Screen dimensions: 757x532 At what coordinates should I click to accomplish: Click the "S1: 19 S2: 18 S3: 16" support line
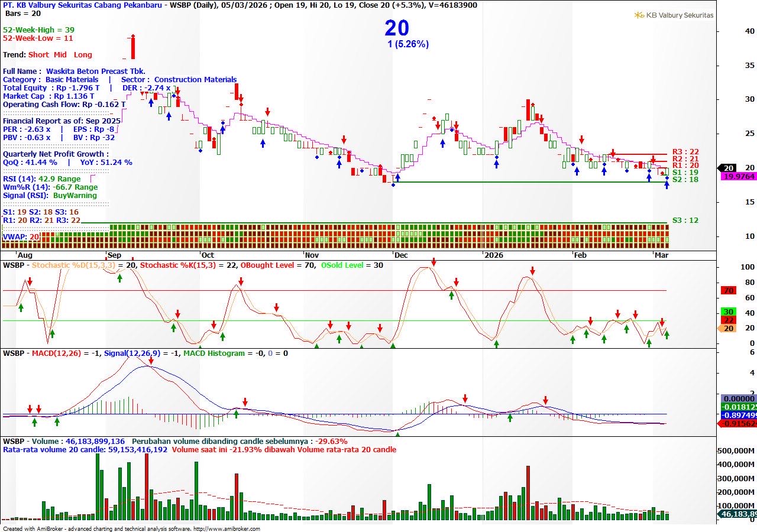point(41,212)
